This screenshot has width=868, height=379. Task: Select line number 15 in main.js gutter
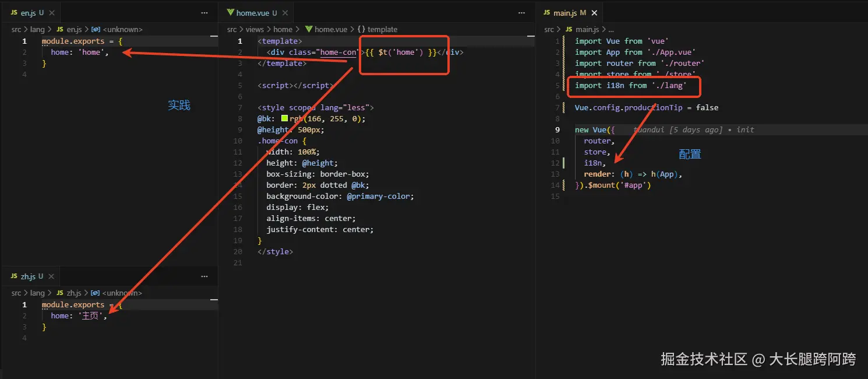click(555, 196)
